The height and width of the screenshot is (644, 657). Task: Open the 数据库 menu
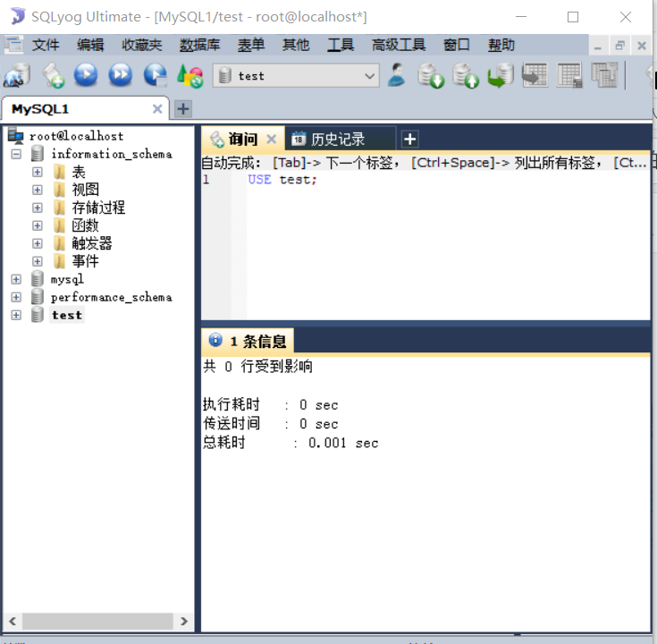pos(199,45)
